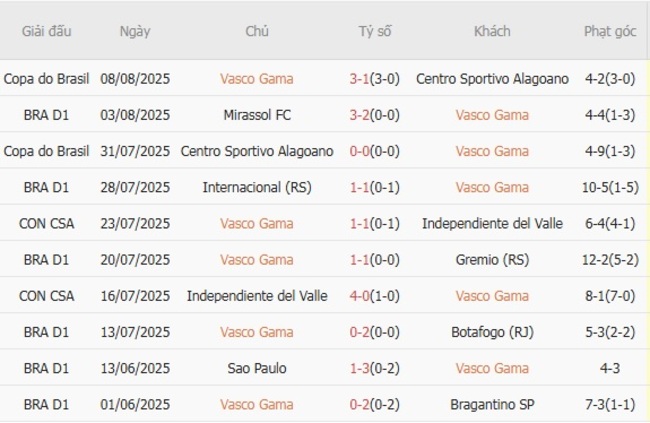Click the 31/07/2025 date cell

(135, 151)
